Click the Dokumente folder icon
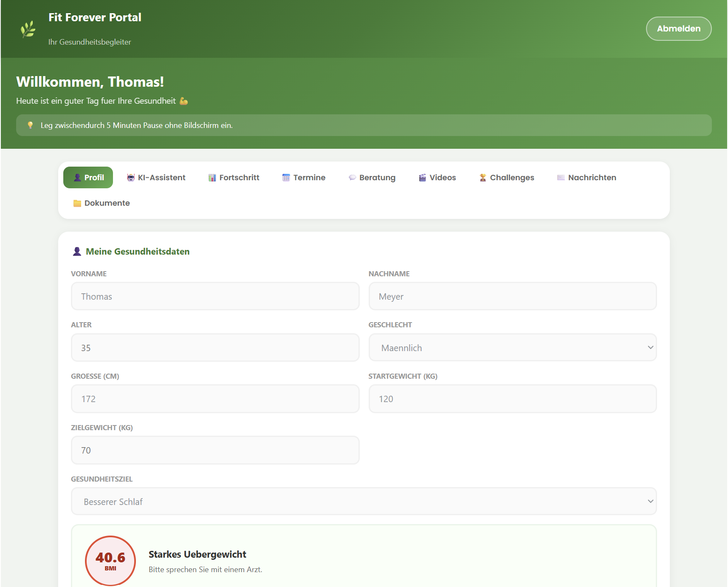Viewport: 728px width, 587px height. coord(77,203)
